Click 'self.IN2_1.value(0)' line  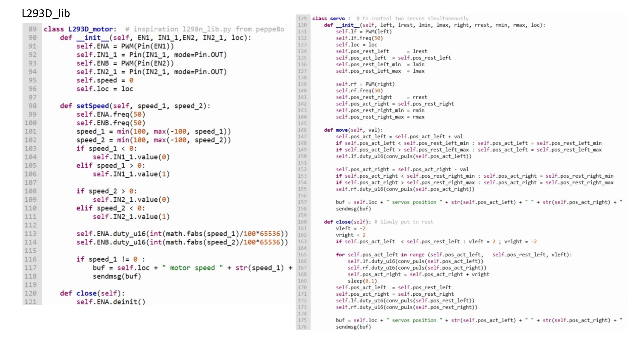[131, 200]
